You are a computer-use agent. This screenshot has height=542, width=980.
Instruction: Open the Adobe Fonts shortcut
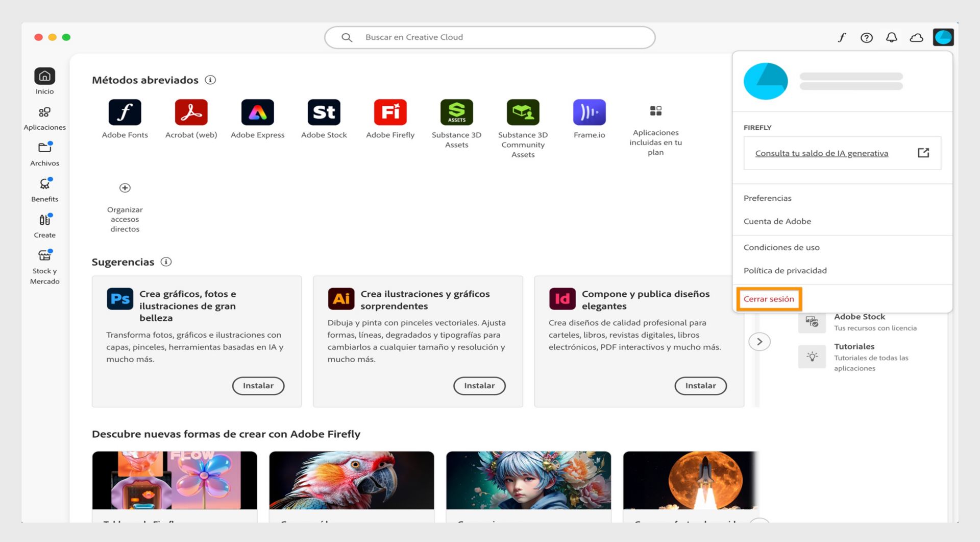[x=125, y=112]
